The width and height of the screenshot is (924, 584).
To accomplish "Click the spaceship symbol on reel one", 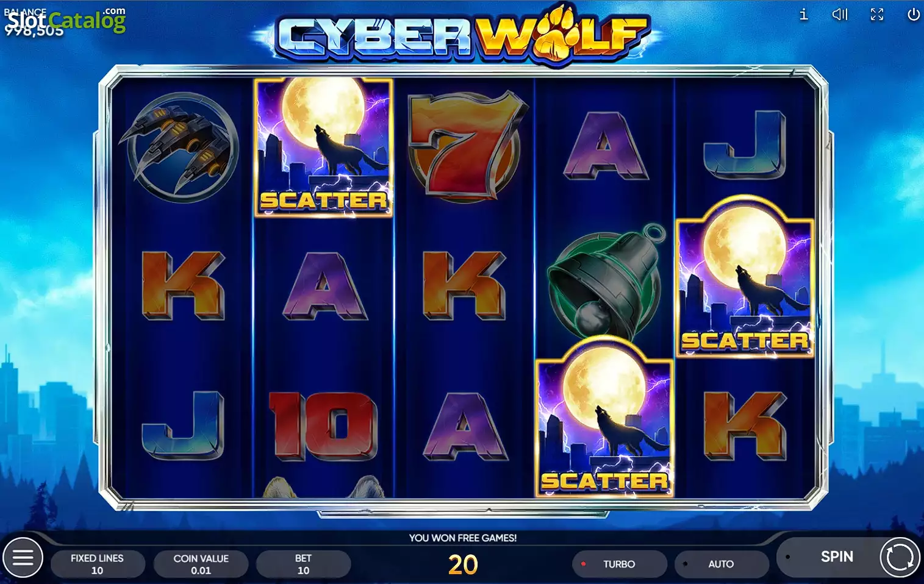I will tap(181, 148).
